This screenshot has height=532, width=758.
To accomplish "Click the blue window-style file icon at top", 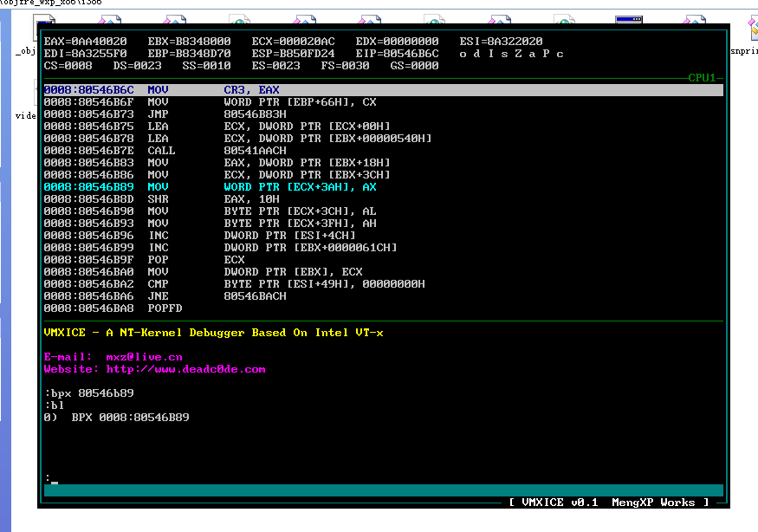I will click(x=629, y=21).
